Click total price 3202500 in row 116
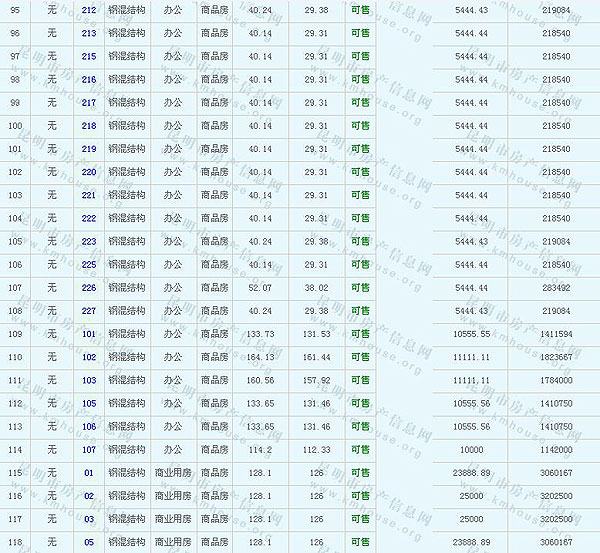This screenshot has width=600, height=553. point(554,496)
